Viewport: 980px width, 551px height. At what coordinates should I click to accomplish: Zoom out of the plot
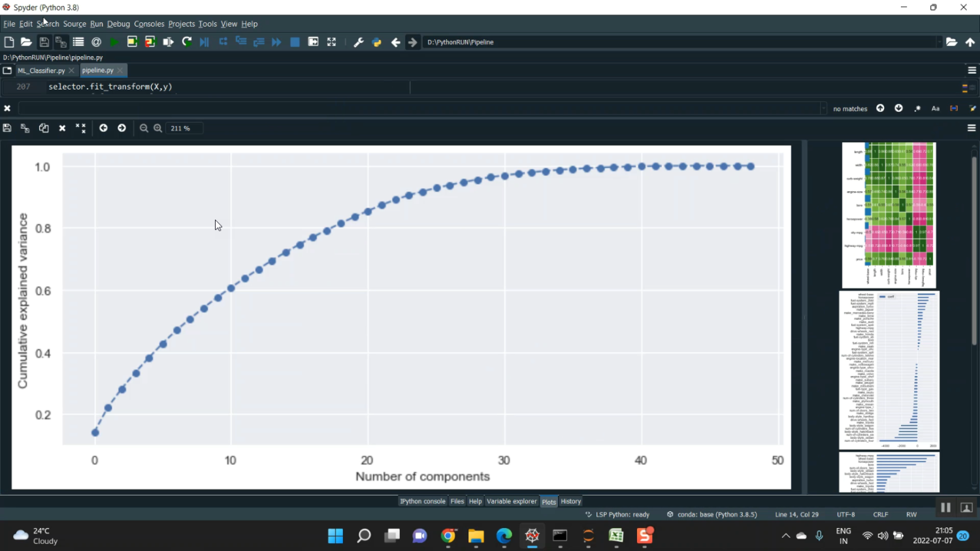pyautogui.click(x=144, y=129)
